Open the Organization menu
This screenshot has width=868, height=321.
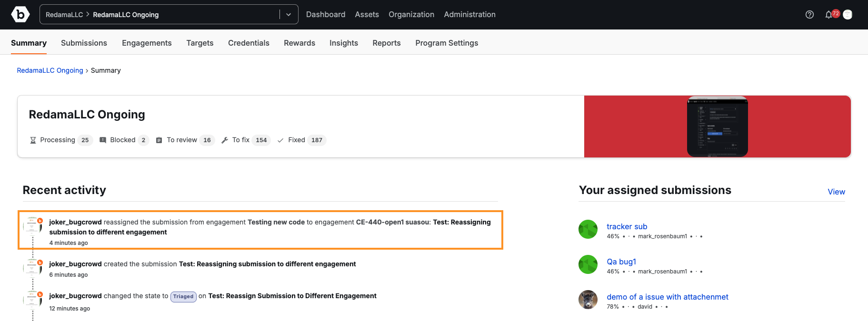411,15
